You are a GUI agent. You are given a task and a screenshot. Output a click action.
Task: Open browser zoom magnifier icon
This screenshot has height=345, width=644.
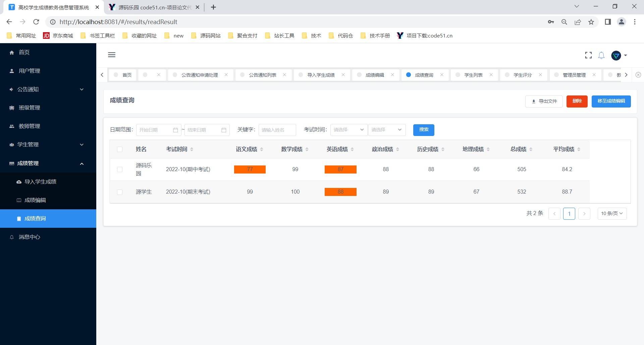tap(564, 22)
